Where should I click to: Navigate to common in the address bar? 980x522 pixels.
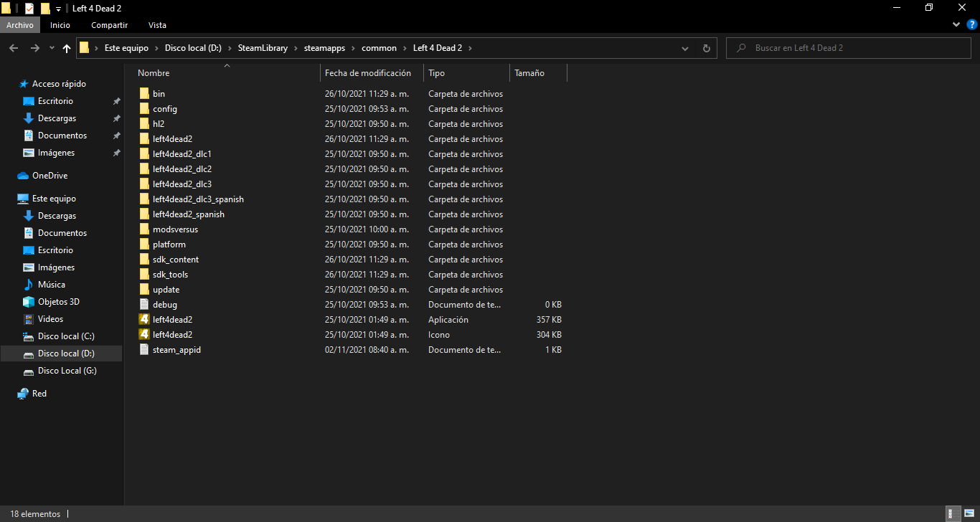coord(379,48)
